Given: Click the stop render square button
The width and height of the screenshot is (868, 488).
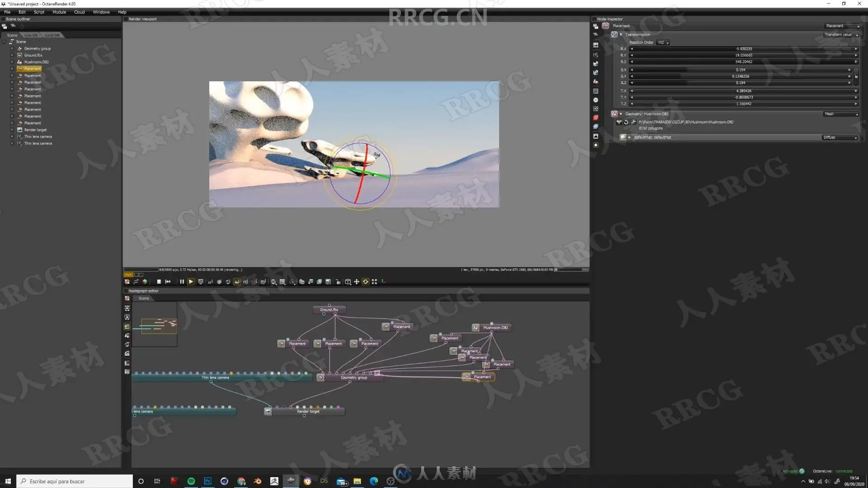Looking at the screenshot, I should [x=159, y=282].
